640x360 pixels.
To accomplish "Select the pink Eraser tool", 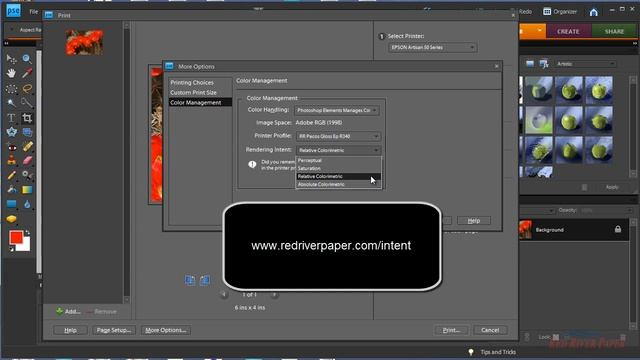I will coord(27,160).
